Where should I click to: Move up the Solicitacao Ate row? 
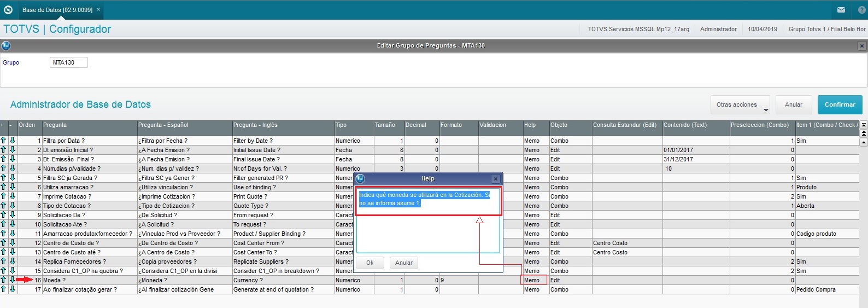[3, 224]
